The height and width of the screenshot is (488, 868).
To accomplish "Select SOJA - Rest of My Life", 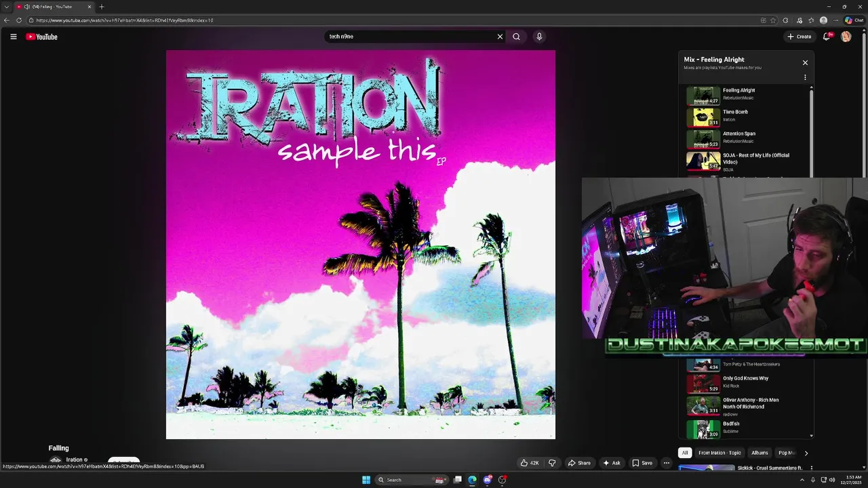I will 746,161.
